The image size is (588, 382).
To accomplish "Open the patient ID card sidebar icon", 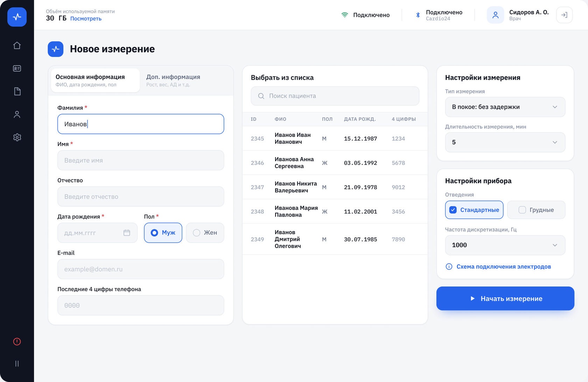I will tap(17, 69).
